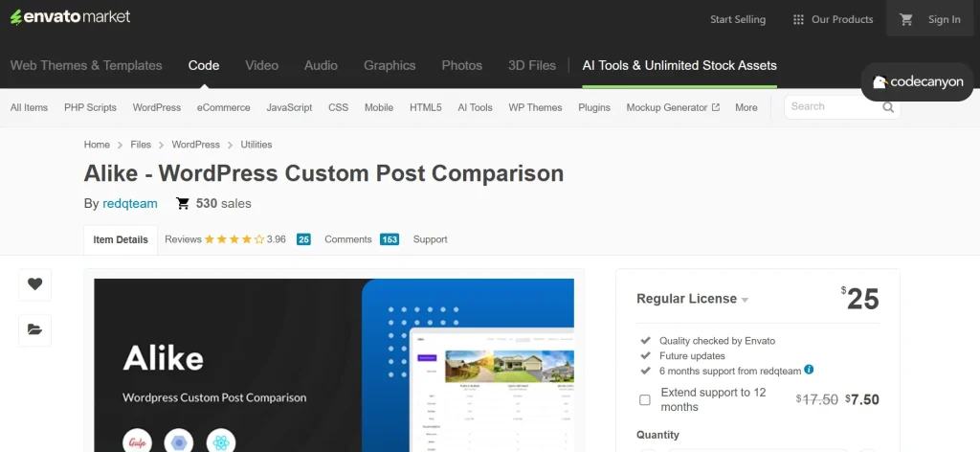The height and width of the screenshot is (452, 980).
Task: Click the Start Selling link
Action: (738, 19)
